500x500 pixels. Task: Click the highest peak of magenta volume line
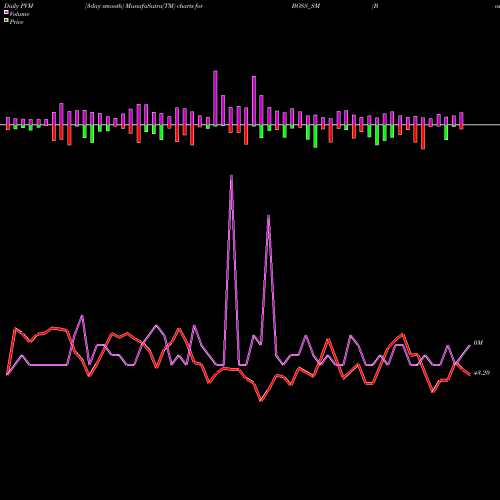point(231,176)
